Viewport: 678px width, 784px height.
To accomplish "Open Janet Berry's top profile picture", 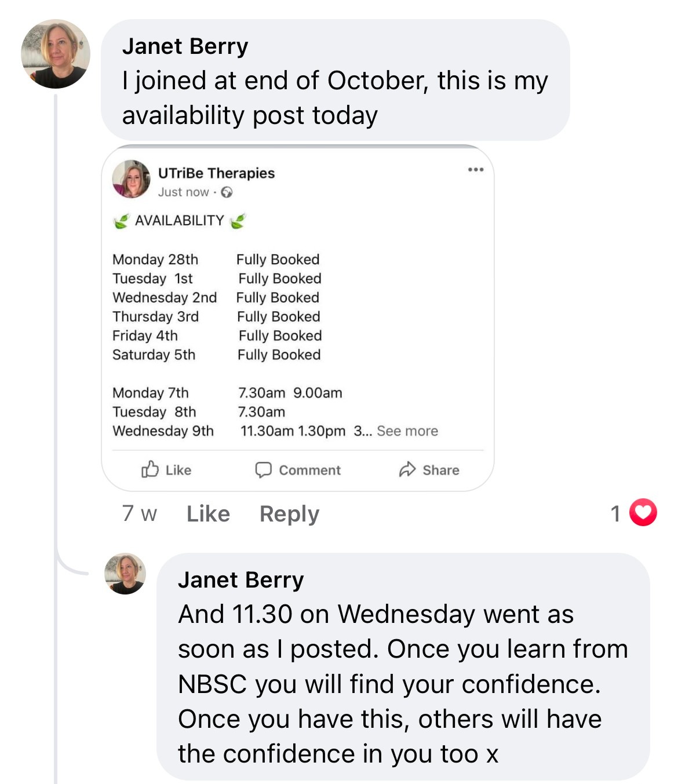I will pyautogui.click(x=56, y=54).
